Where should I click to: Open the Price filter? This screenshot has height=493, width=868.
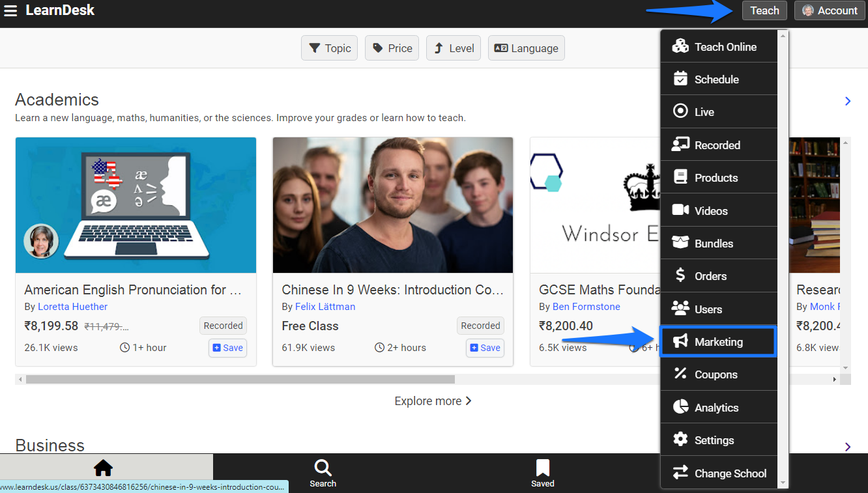[x=392, y=48]
